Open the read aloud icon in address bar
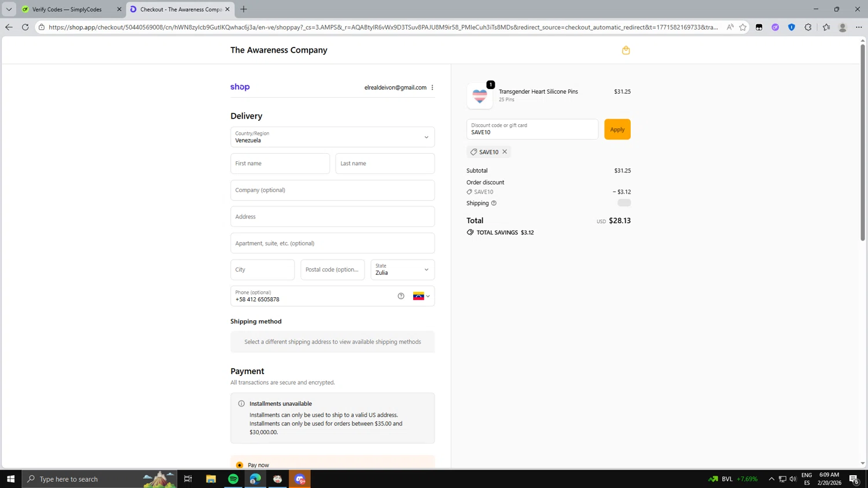This screenshot has height=488, width=868. [730, 27]
